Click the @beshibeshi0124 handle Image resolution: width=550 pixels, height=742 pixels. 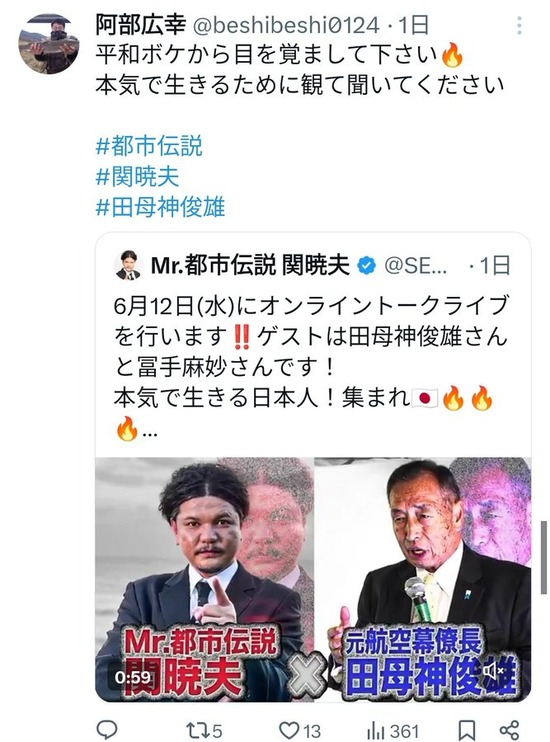(286, 25)
